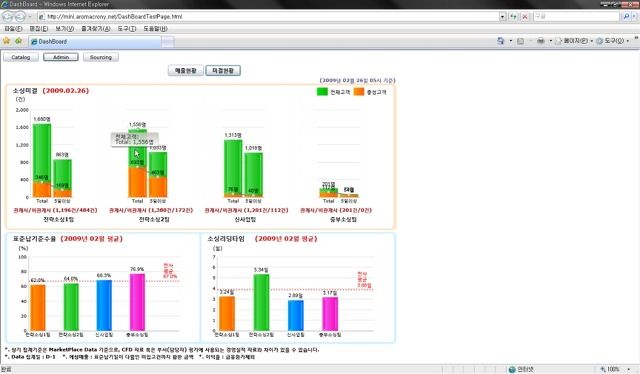The image size is (640, 374).
Task: Click the Admin button
Action: coord(61,57)
